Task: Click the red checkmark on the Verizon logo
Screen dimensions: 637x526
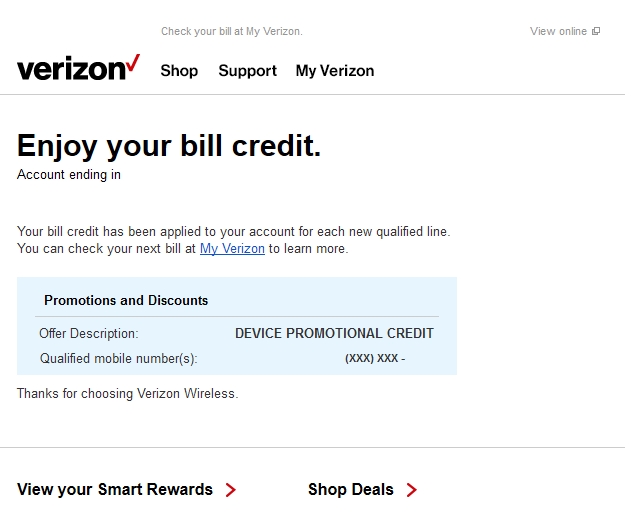Action: coord(133,63)
